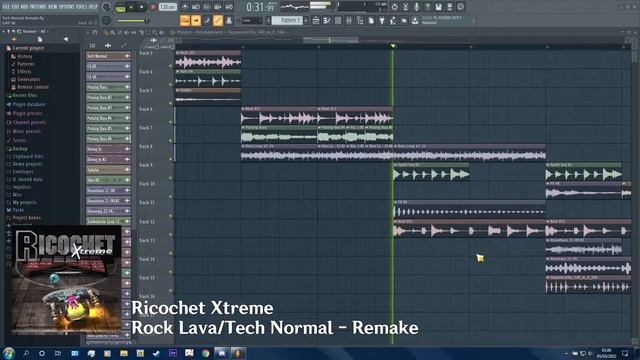Screen dimensions: 640x360
Task: Open the Arrangement dropdown in playlist title
Action: [211, 32]
